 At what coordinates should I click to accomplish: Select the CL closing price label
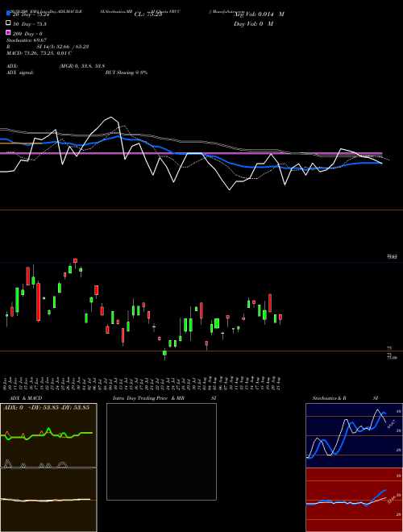tap(148, 15)
